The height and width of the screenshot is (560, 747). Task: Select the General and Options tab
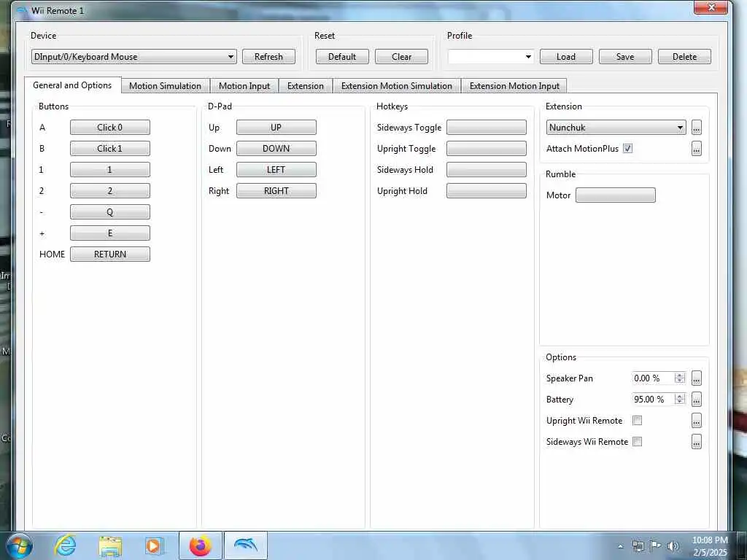[x=72, y=85]
